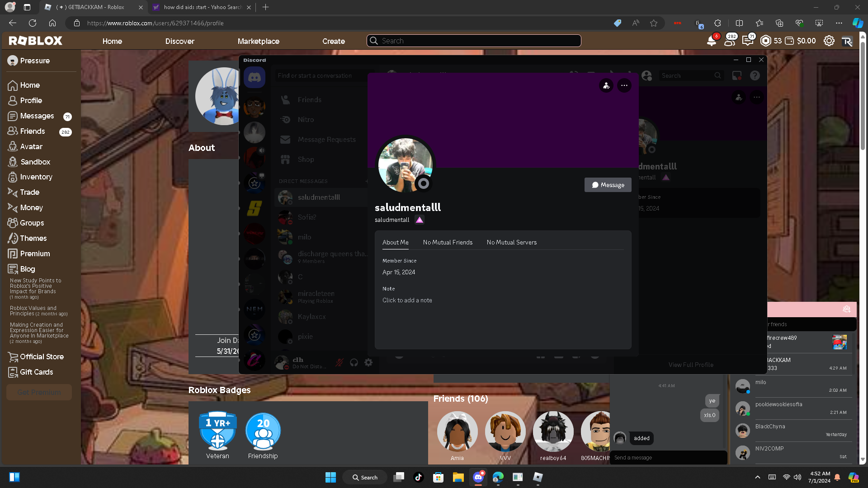This screenshot has width=868, height=488.
Task: Click Edge Copilot icon in toolbar
Action: (858, 23)
